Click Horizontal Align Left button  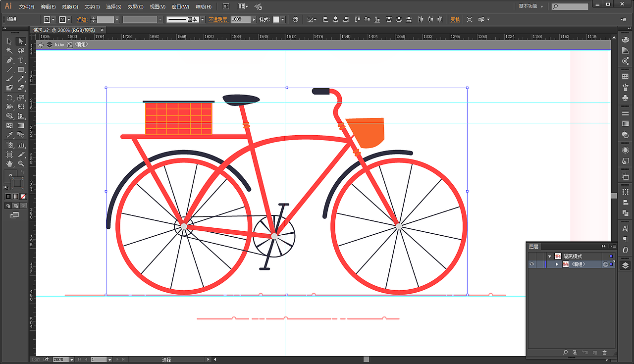point(325,19)
